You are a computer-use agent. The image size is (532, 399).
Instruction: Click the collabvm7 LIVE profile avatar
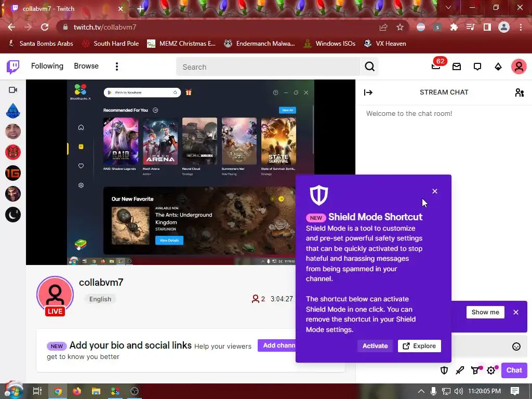coord(55,296)
